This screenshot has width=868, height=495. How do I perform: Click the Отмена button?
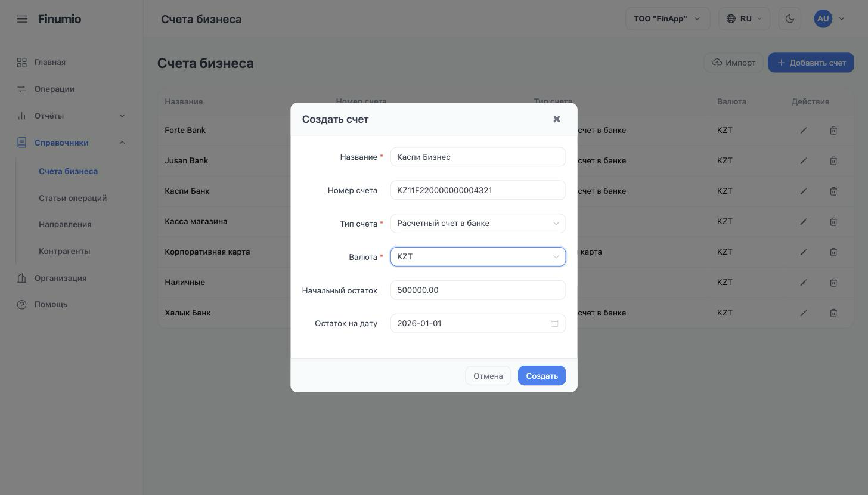488,376
